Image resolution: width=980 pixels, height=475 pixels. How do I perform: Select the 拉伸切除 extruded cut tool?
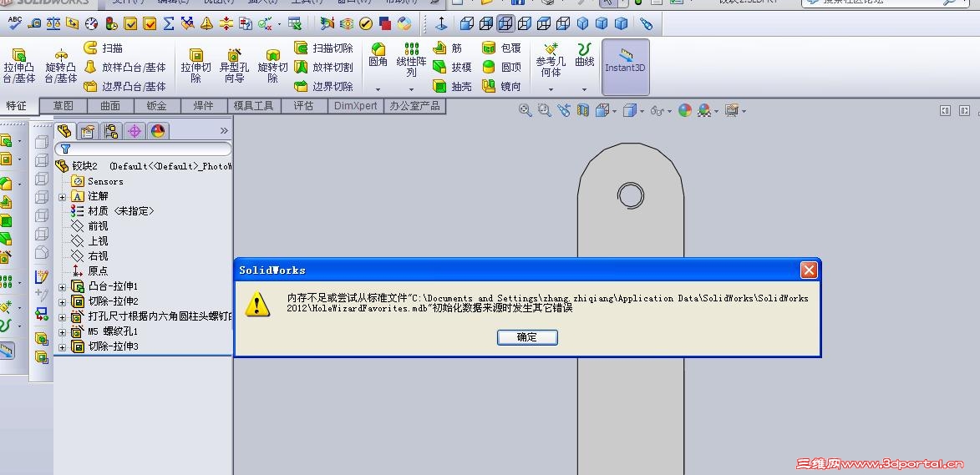tap(195, 66)
